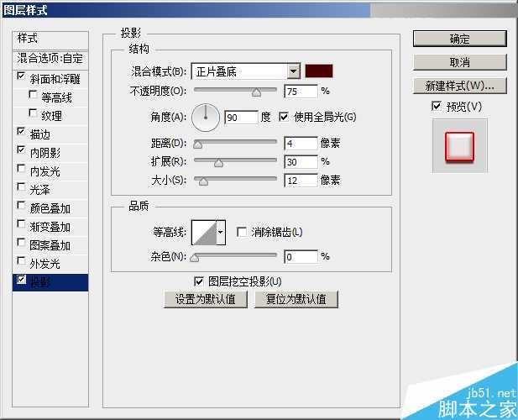Enable the 等高线 sub-option checkbox

pos(33,95)
